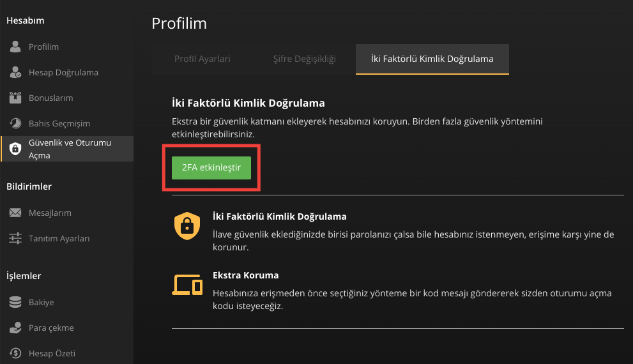Click the Para çekme hand icon
The height and width of the screenshot is (364, 633).
tap(16, 328)
